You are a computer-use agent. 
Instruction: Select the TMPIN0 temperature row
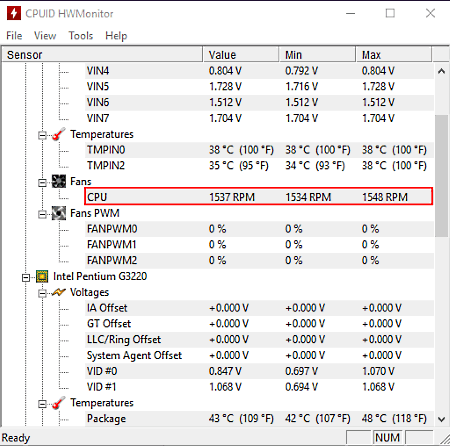click(x=259, y=150)
